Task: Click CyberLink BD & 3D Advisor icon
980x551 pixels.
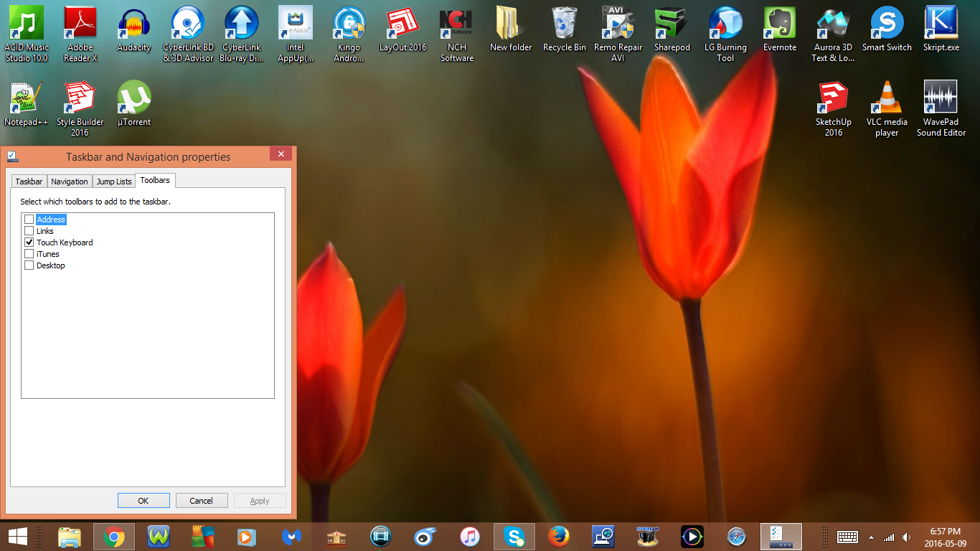Action: click(188, 33)
